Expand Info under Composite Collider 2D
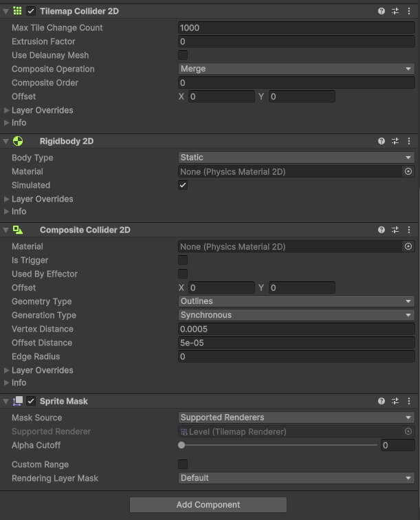Screen dimensions: 420x520 [x=6, y=382]
